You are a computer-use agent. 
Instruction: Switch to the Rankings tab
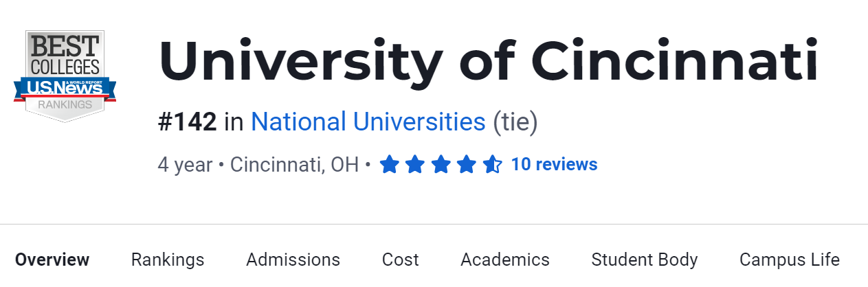pos(168,260)
